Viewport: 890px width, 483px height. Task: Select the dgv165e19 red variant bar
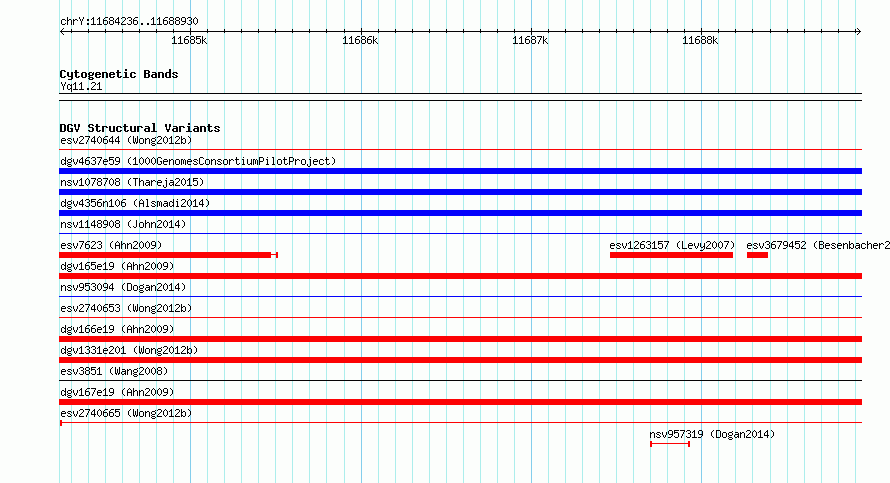point(460,276)
